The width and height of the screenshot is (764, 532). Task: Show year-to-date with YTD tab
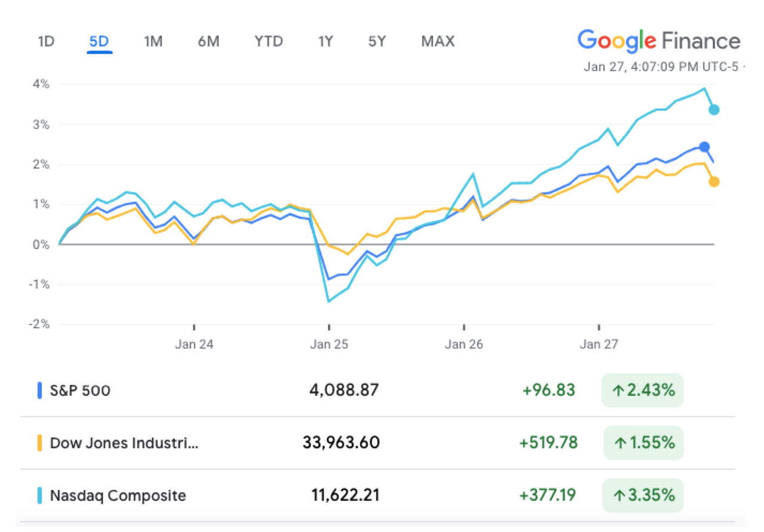[x=269, y=42]
